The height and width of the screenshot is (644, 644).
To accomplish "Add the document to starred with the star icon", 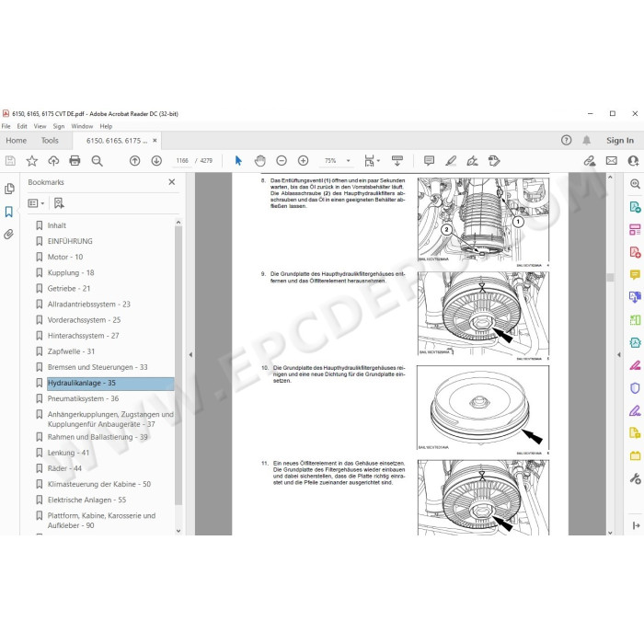I will pyautogui.click(x=31, y=161).
